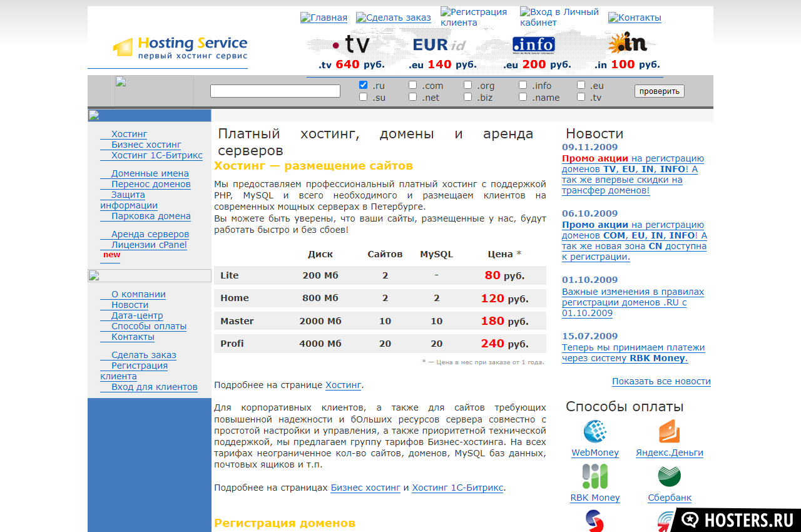Select the .name domain checkbox
This screenshot has width=801, height=532.
(523, 97)
